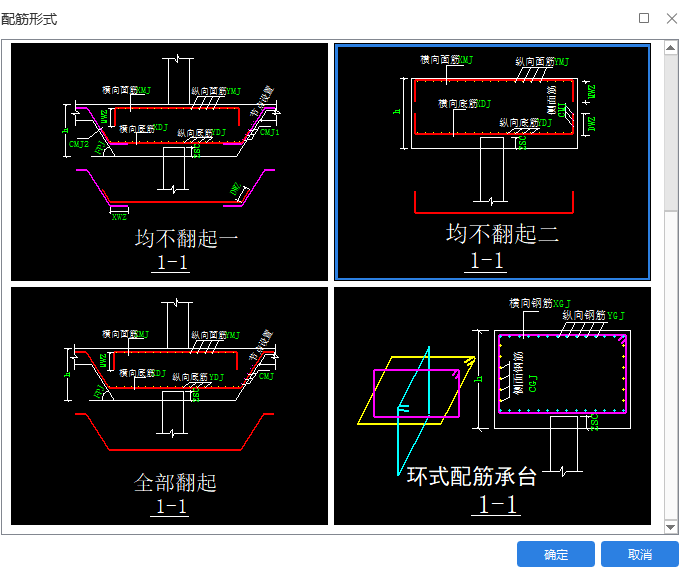The height and width of the screenshot is (571, 680).
Task: Choose the 全部翻起 reinforcement diagram
Action: click(x=169, y=406)
